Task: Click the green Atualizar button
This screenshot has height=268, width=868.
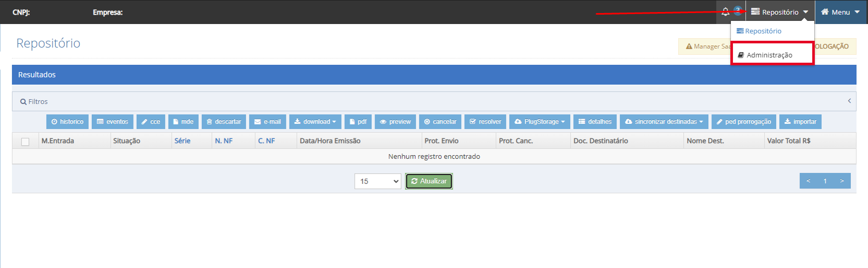Action: pyautogui.click(x=429, y=181)
